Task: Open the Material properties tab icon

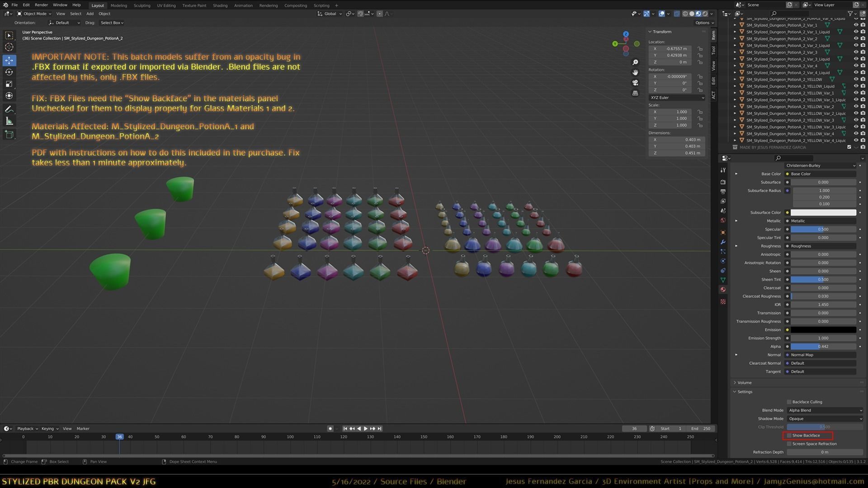Action: pos(723,290)
